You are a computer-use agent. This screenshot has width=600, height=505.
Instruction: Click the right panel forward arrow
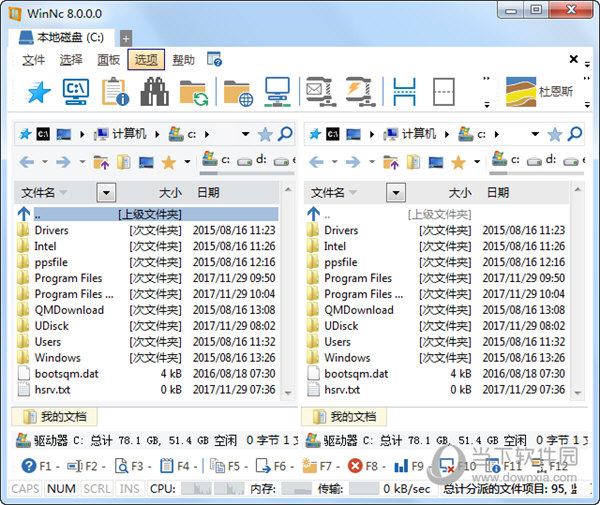click(353, 162)
